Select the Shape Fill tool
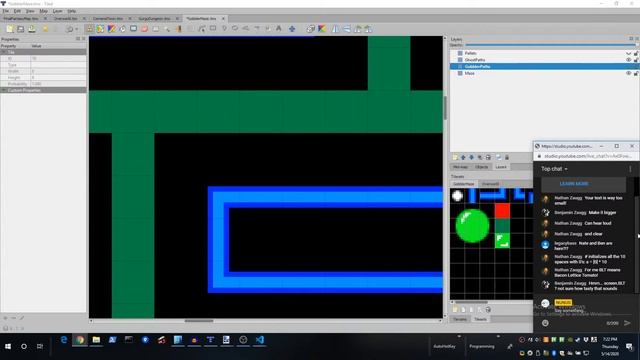 tap(133, 29)
